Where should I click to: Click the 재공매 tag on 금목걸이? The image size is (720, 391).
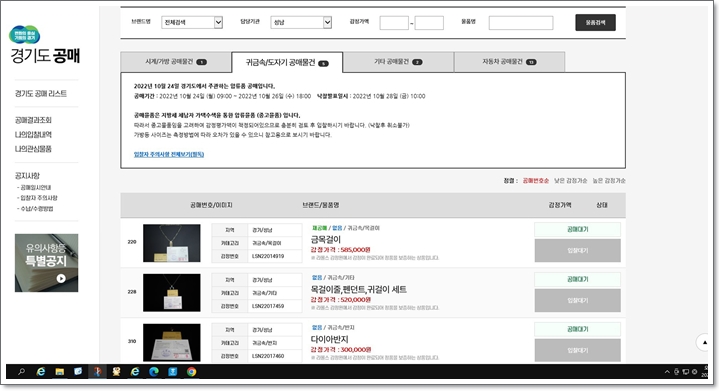click(319, 228)
